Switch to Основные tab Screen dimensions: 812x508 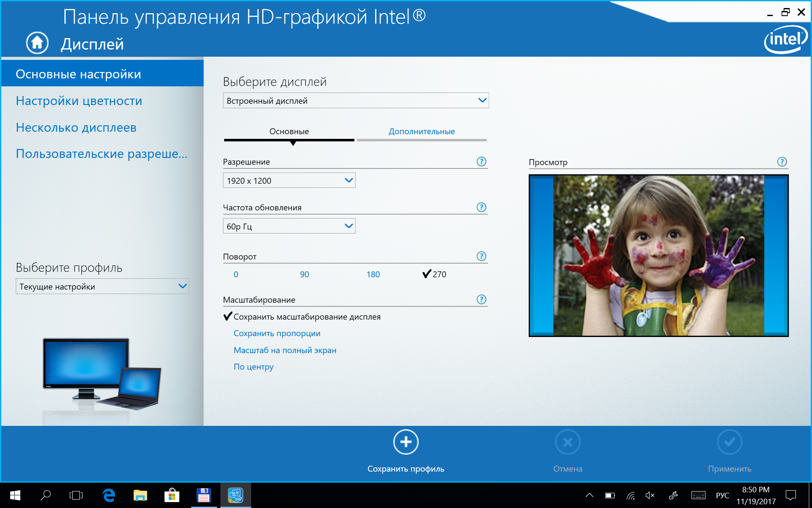click(x=289, y=132)
